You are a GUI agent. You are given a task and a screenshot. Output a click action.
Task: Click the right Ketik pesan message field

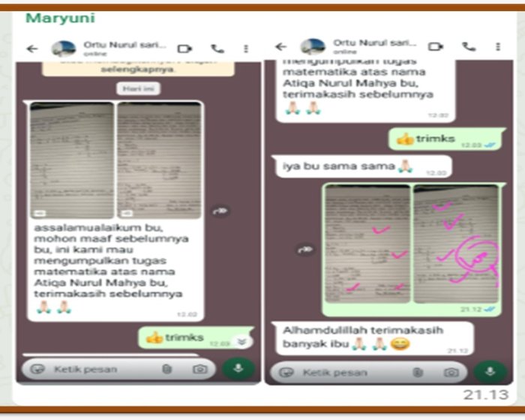pyautogui.click(x=368, y=373)
